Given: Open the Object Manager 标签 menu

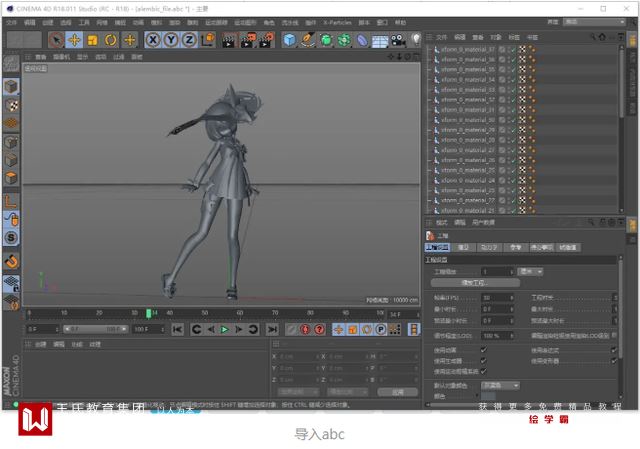Looking at the screenshot, I should [x=514, y=37].
